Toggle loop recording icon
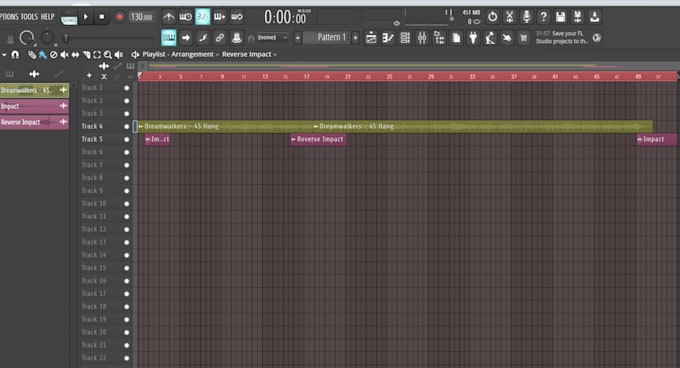Screen dimensions: 680x368 point(236,17)
